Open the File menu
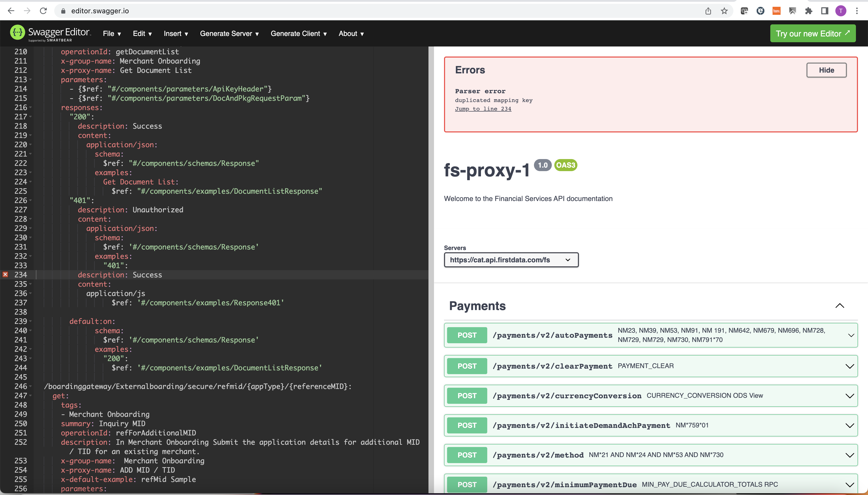The image size is (868, 495). (x=112, y=33)
